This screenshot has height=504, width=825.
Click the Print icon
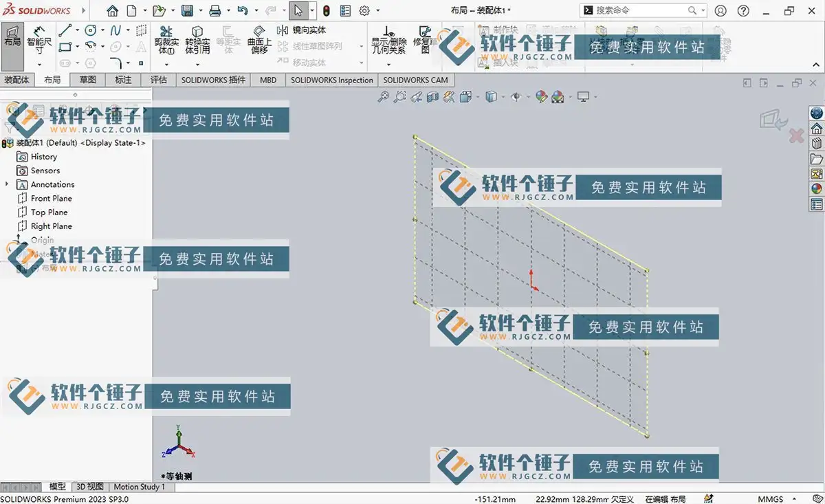[x=215, y=11]
